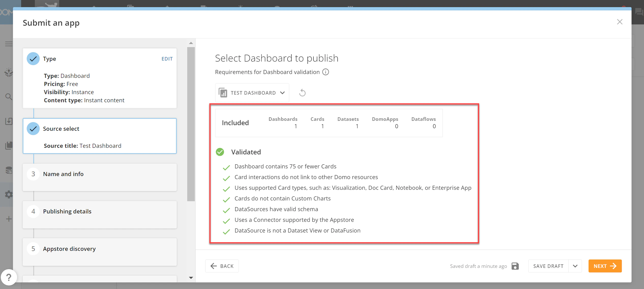Open the Appstore discovery step
This screenshot has height=289, width=644.
pyautogui.click(x=100, y=252)
